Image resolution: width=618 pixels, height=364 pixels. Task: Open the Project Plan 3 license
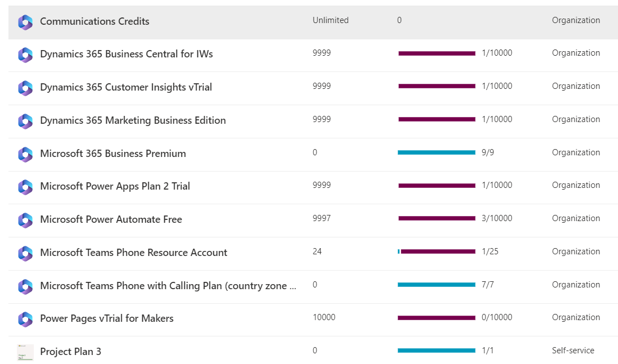(x=70, y=352)
